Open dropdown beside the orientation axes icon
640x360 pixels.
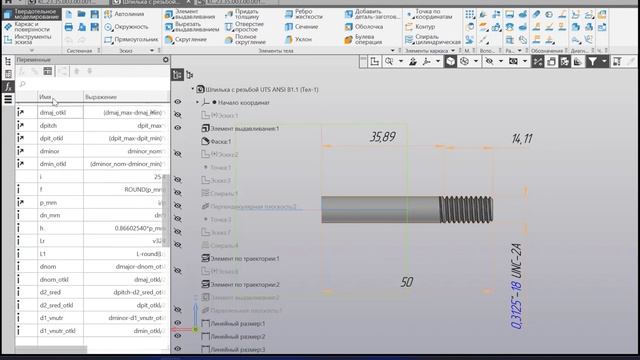438,62
